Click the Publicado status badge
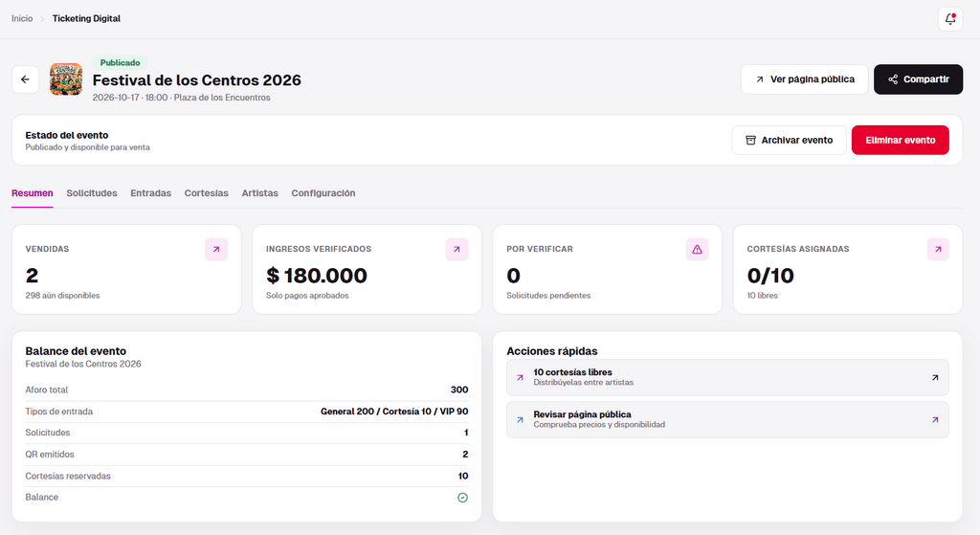 (x=120, y=62)
